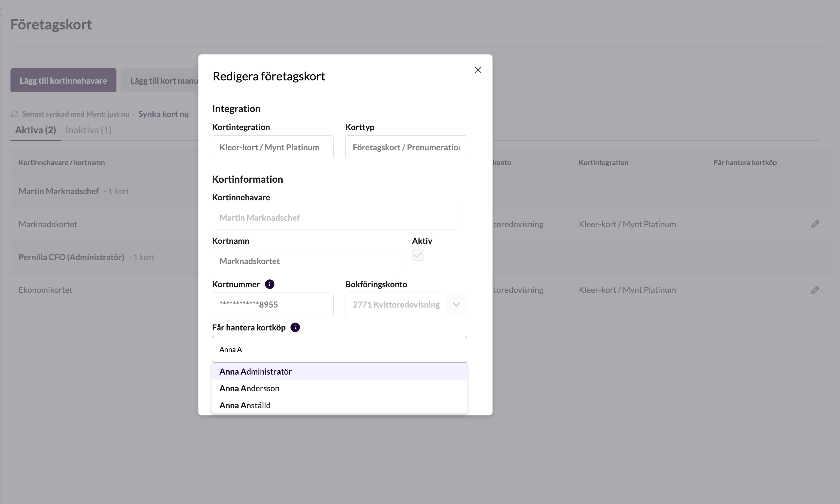Click the Företagskort page heading
The width and height of the screenshot is (840, 504).
pos(51,25)
